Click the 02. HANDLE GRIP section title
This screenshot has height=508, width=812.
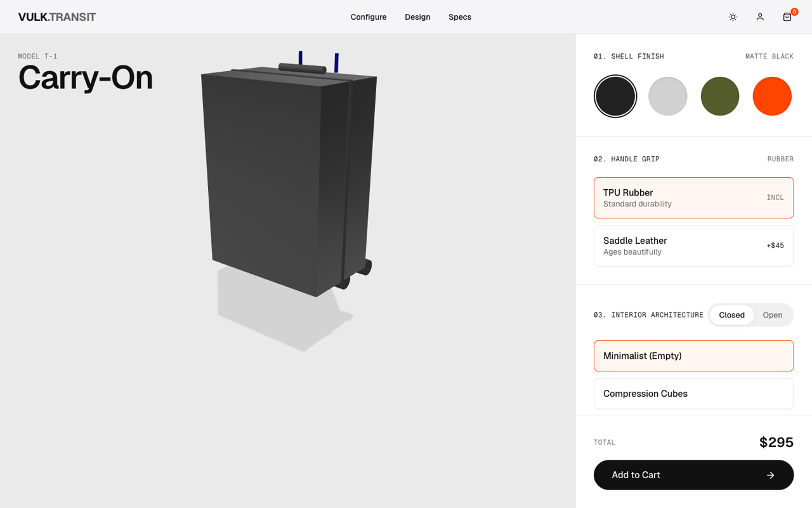point(626,159)
